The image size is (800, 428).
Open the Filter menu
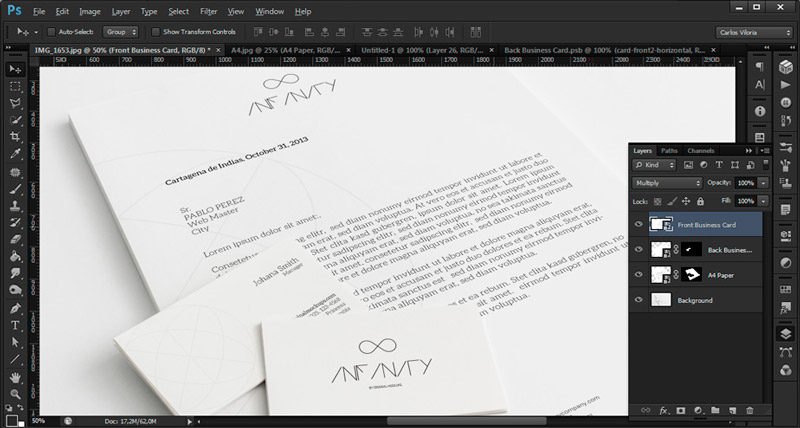(x=209, y=11)
